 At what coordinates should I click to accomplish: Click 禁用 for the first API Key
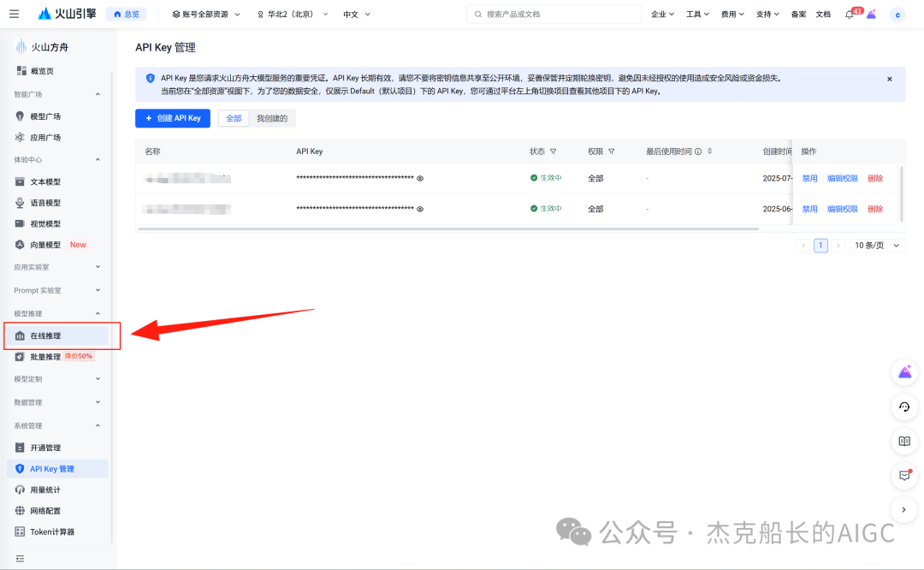pos(809,178)
